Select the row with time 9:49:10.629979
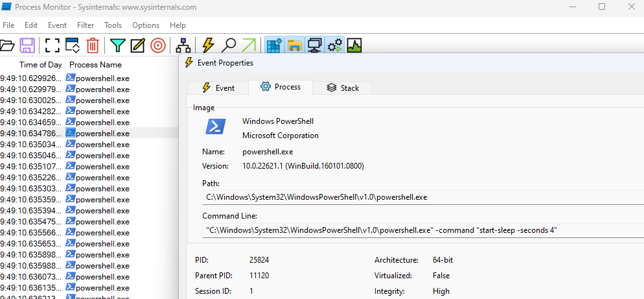The image size is (644, 299). pyautogui.click(x=89, y=90)
